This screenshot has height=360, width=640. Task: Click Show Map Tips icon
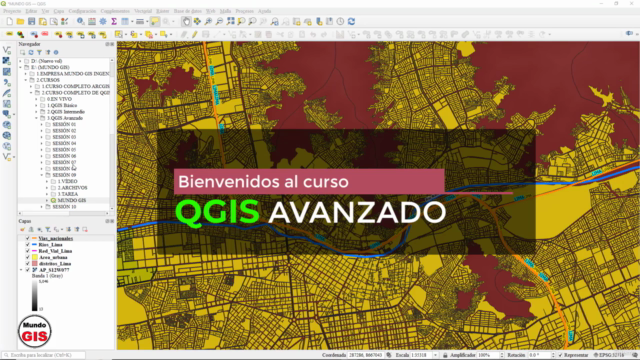[155, 22]
